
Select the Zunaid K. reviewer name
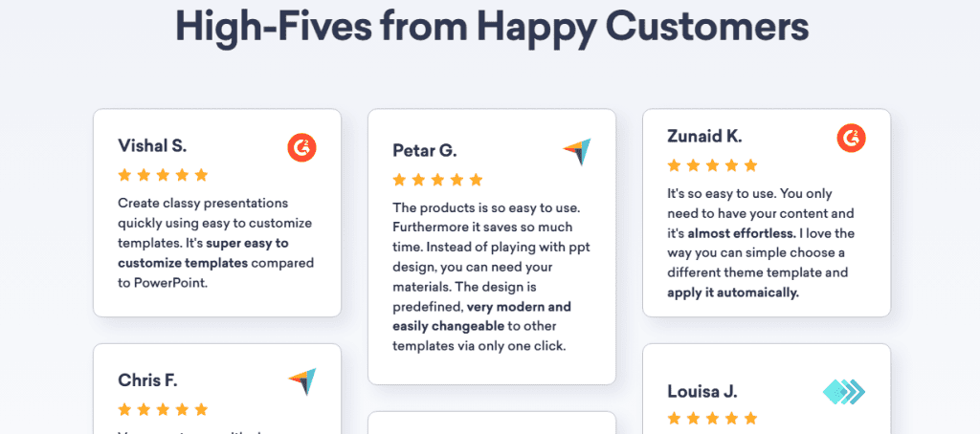click(705, 136)
